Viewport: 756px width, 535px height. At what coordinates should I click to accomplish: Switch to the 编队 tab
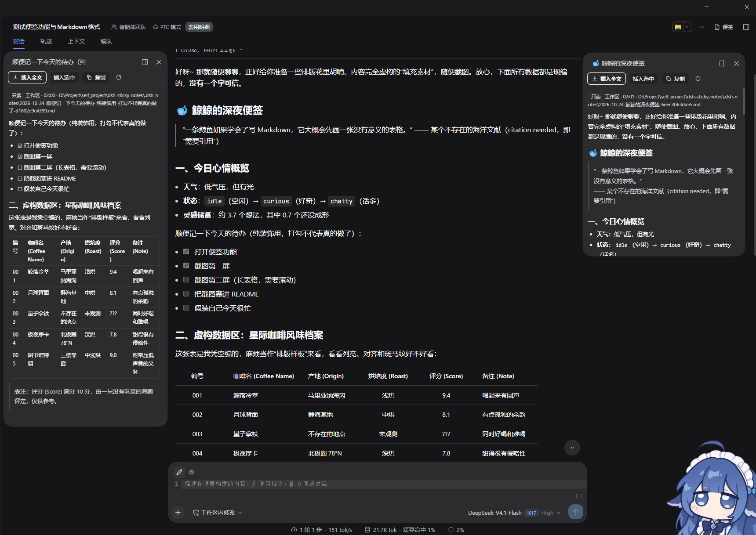106,41
